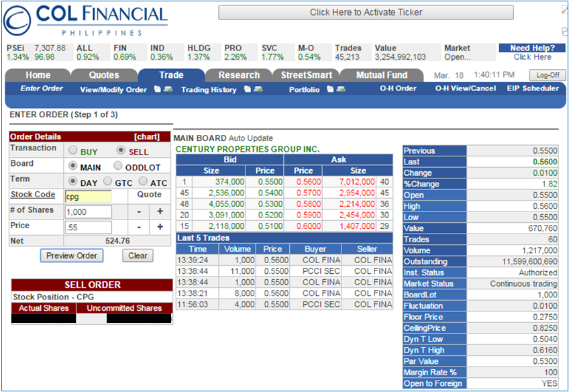
Task: Open the Portfolio page
Action: (304, 90)
